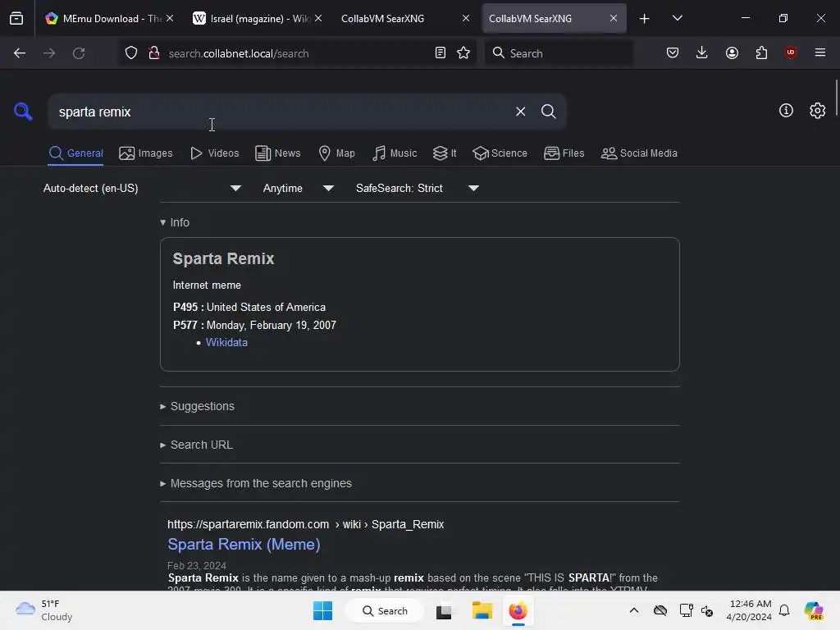This screenshot has height=630, width=840.
Task: Close the MEmu Download tab
Action: pos(170,18)
